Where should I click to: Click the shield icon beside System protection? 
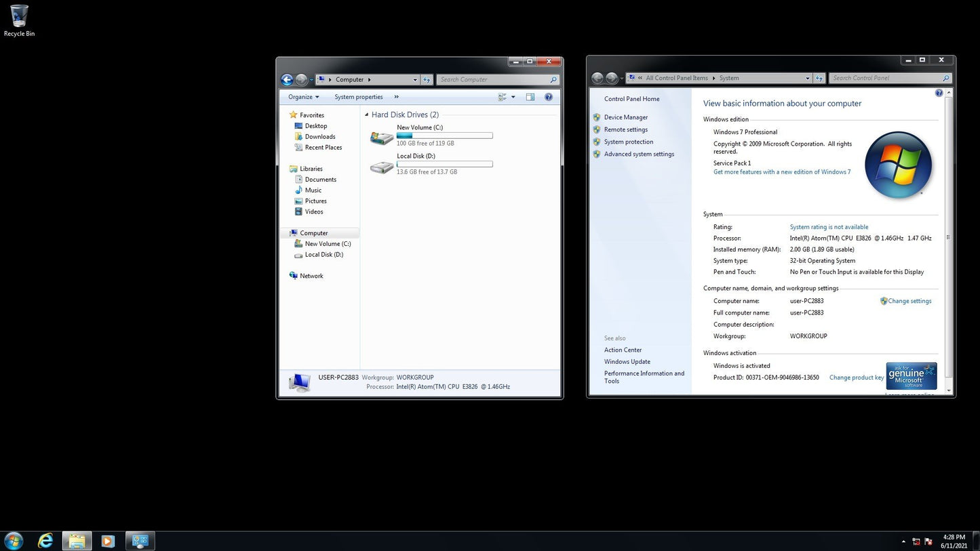597,142
